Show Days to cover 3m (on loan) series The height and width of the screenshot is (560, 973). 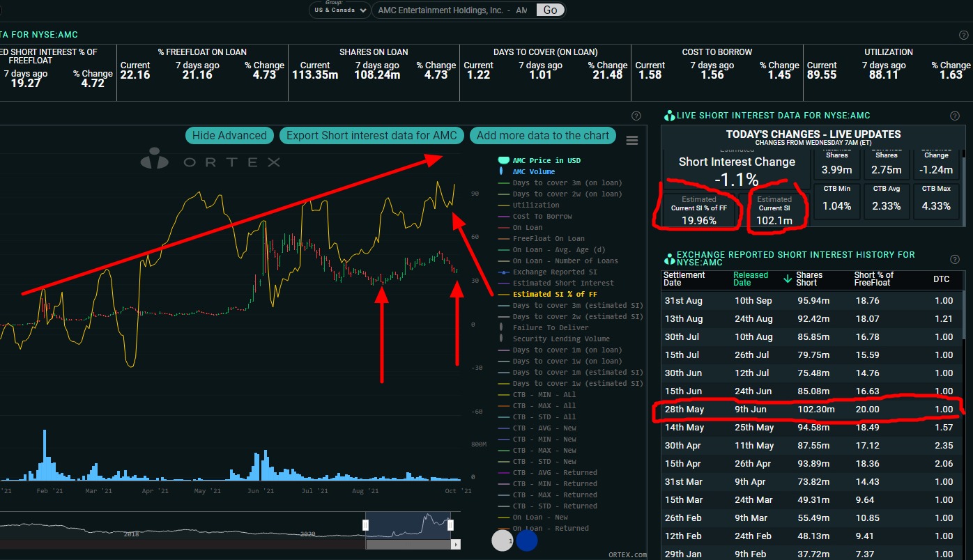[560, 182]
